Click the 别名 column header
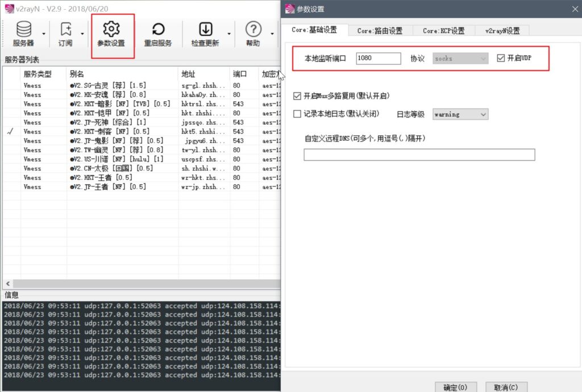The image size is (582, 392). tap(122, 74)
